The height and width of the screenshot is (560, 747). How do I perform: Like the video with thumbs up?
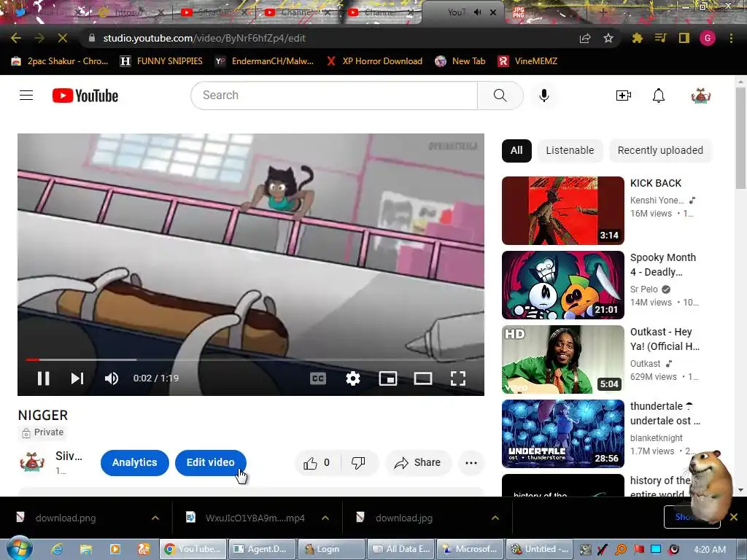(x=317, y=462)
